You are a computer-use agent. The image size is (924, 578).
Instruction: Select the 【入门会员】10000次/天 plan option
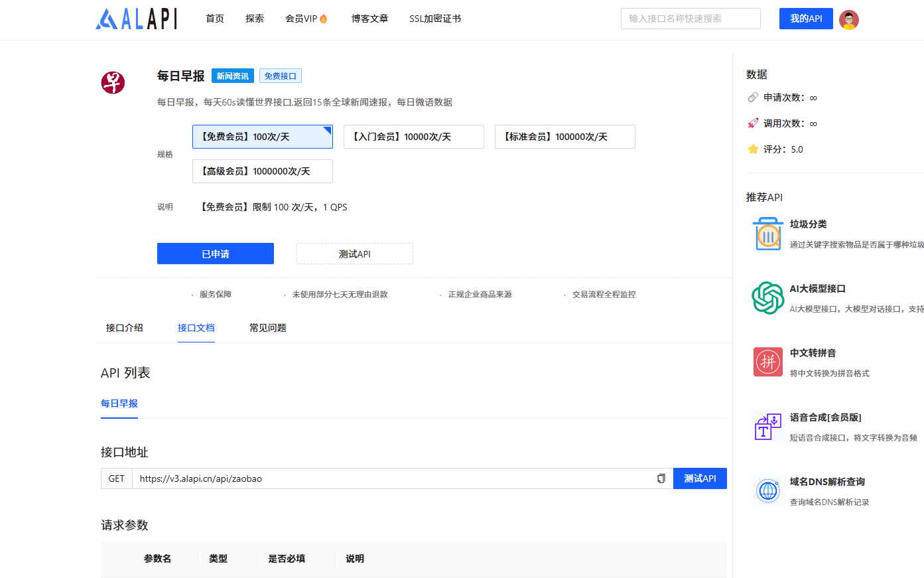click(x=413, y=137)
